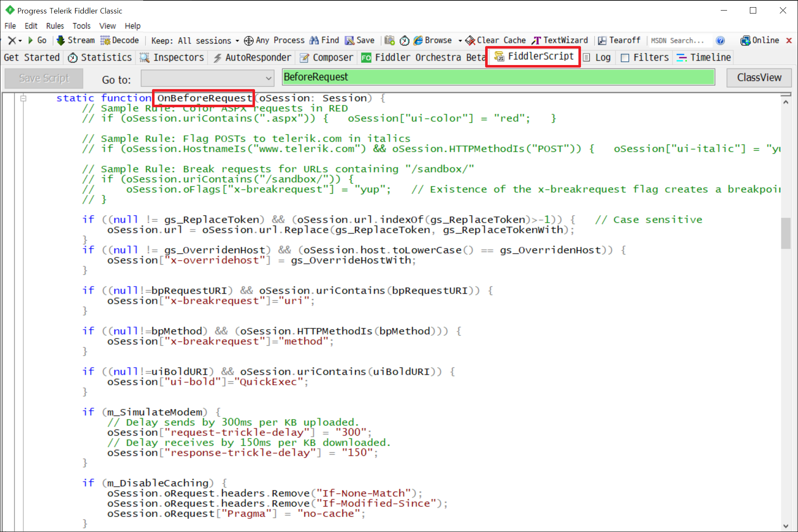The image size is (798, 532).
Task: Click Find binoculars button
Action: coord(324,41)
